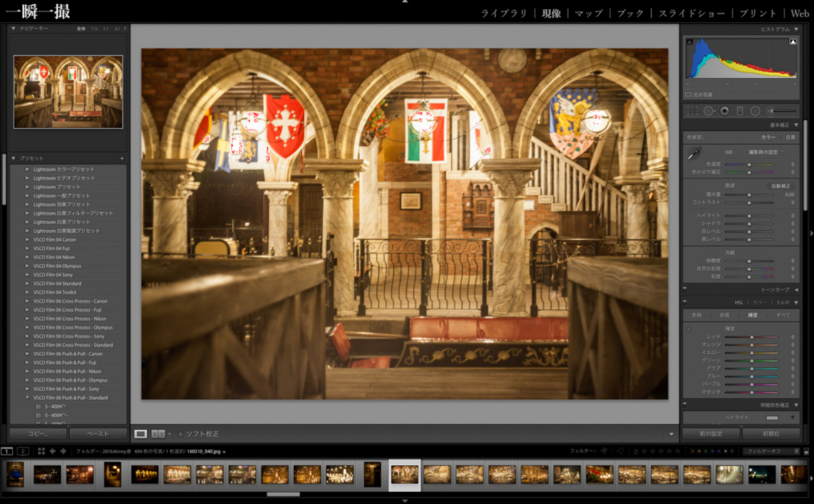
Task: Select the Crop Overlay tool
Action: tap(693, 111)
